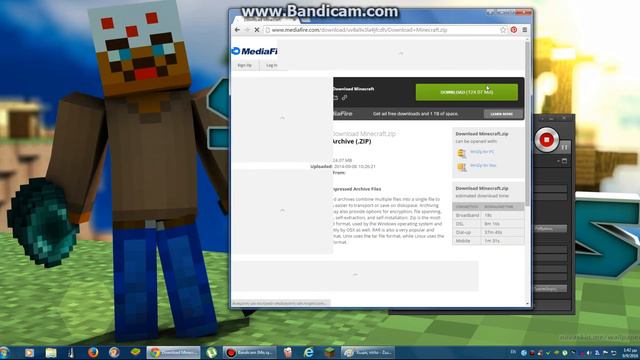Open Internet Explorer from the taskbar

point(309,352)
